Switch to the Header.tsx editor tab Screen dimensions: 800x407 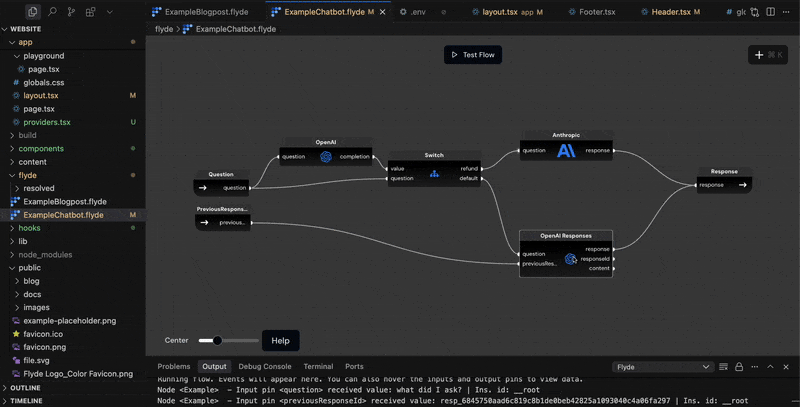click(x=671, y=12)
